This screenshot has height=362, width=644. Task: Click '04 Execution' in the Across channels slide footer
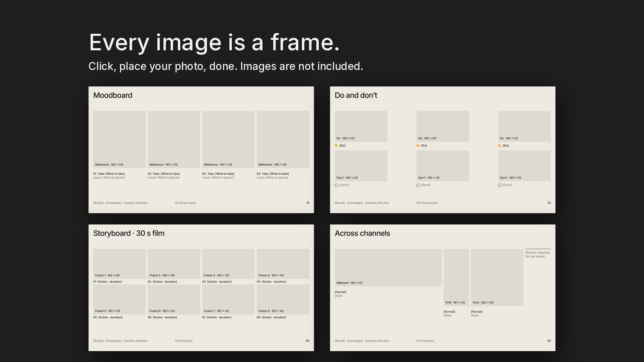tap(425, 341)
